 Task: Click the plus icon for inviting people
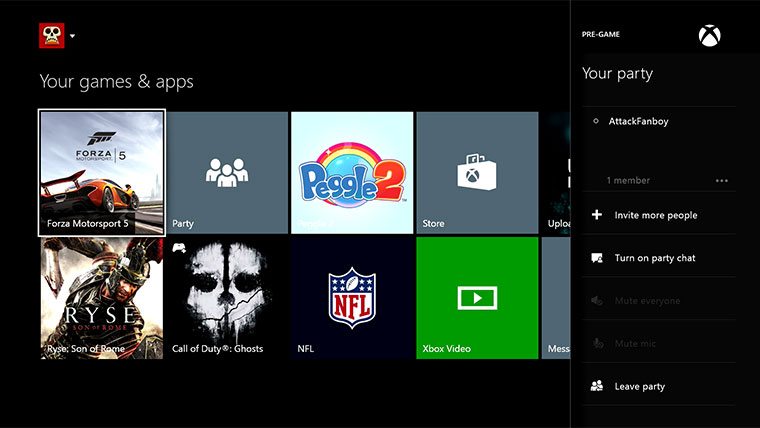[x=597, y=215]
